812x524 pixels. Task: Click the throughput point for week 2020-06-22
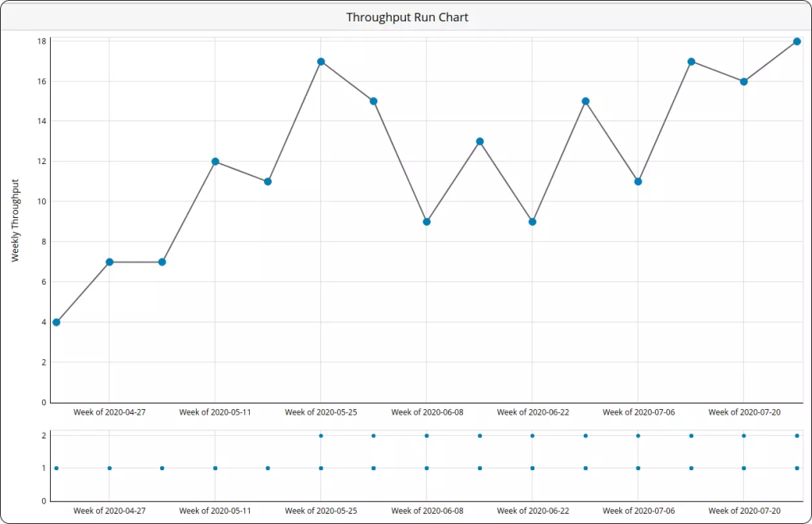[x=533, y=222]
